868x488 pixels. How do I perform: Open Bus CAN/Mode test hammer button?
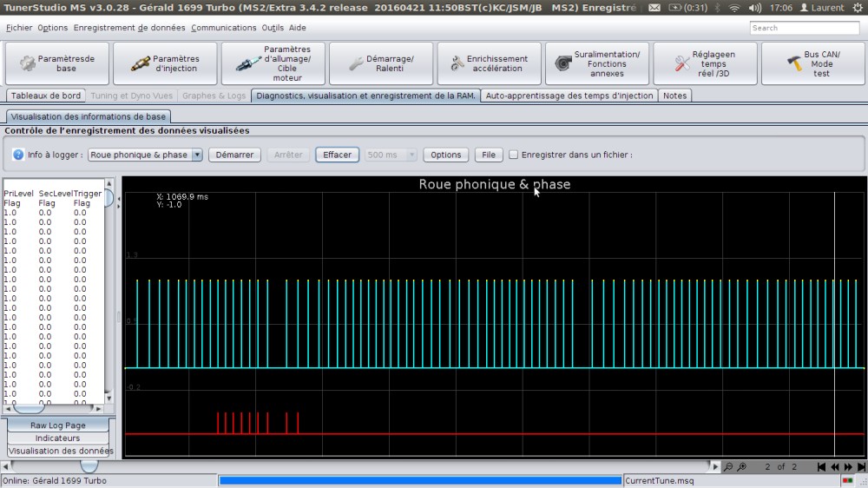(811, 63)
